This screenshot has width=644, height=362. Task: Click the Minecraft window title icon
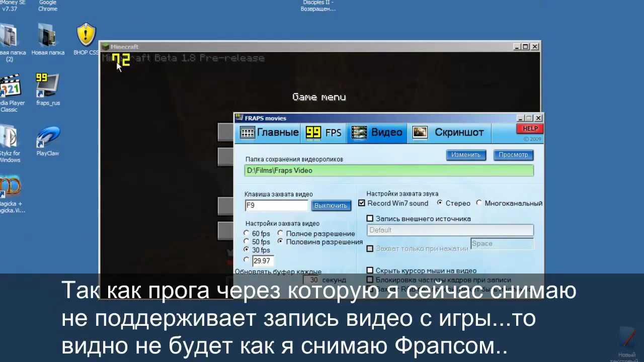coord(106,47)
